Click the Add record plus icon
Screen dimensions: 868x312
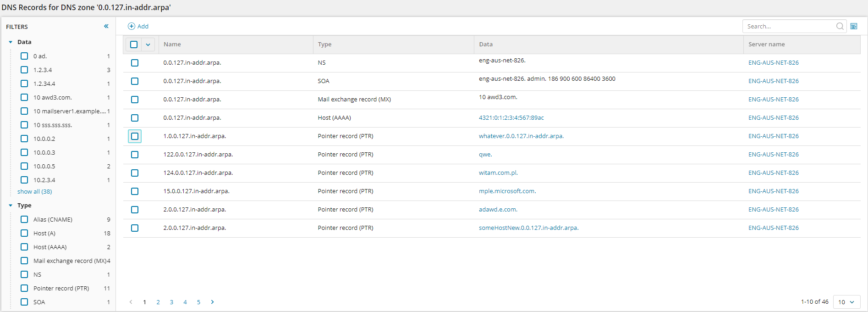coord(132,26)
